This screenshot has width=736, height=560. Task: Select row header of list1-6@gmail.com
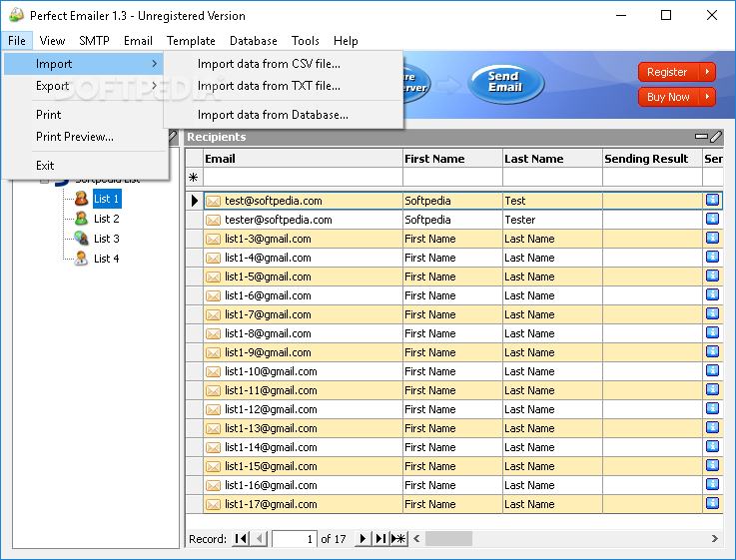(x=194, y=295)
